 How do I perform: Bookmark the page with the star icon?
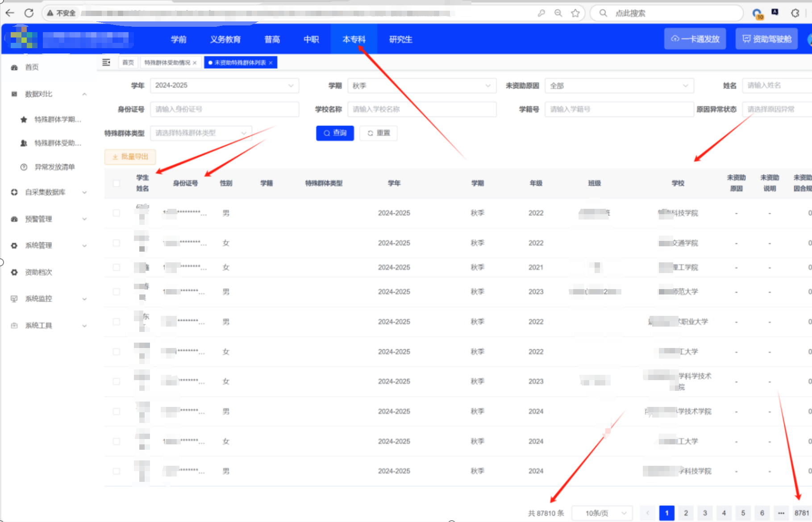pos(575,13)
